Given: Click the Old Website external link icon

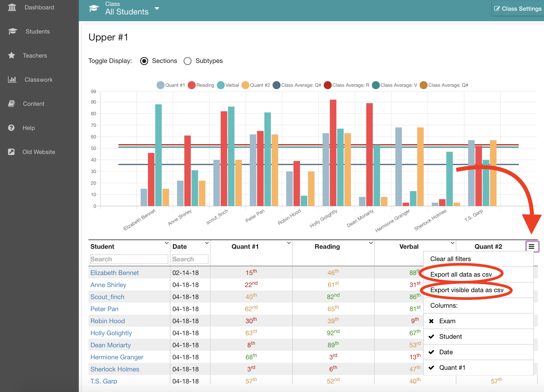Looking at the screenshot, I should 11,152.
